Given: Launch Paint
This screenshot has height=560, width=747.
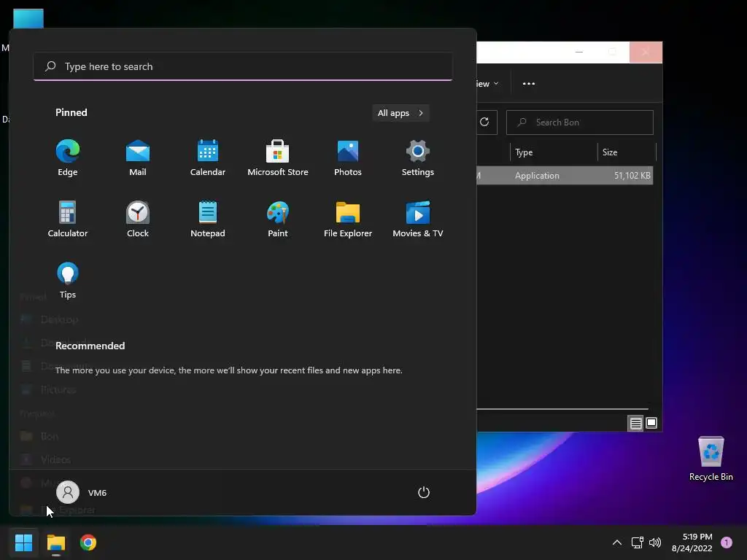Looking at the screenshot, I should coord(278,219).
